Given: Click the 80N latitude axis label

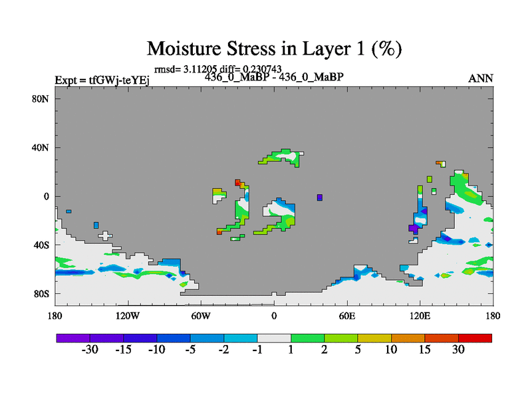Looking at the screenshot, I should click(x=43, y=98).
